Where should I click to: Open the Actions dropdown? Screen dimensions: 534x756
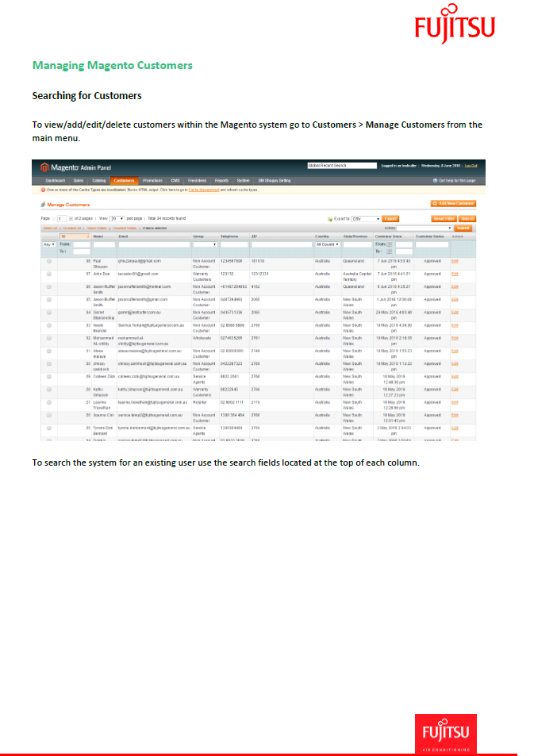[x=425, y=228]
